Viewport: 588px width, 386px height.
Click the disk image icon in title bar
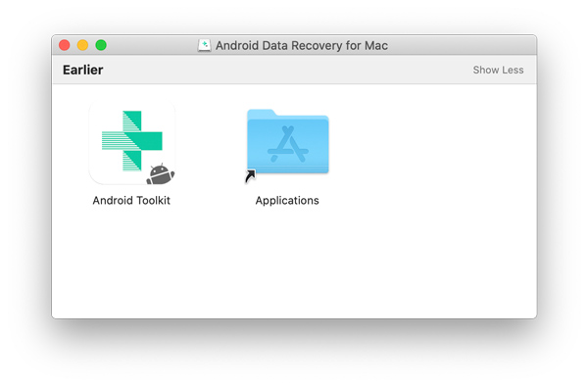tap(205, 45)
